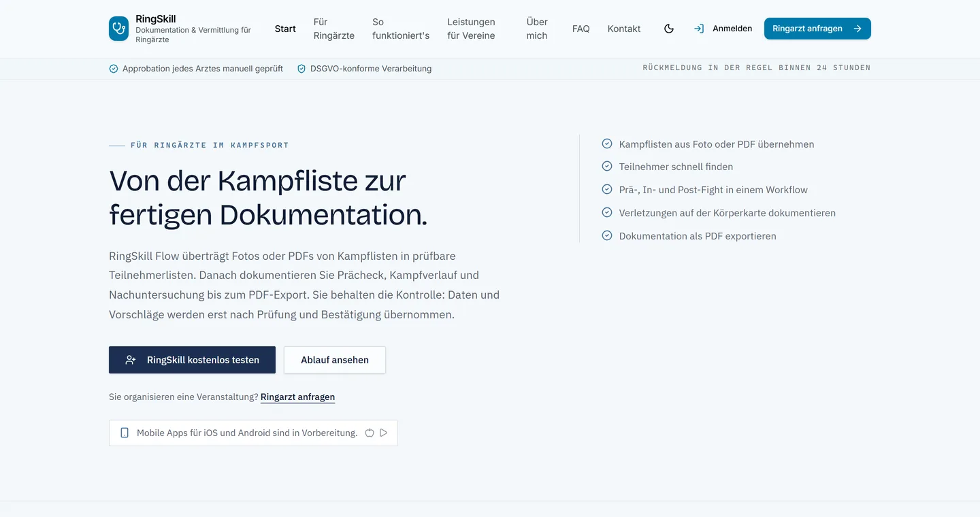Click paragraph starting RingSkill Flow überträgt Fotos
This screenshot has width=980, height=517.
[304, 285]
